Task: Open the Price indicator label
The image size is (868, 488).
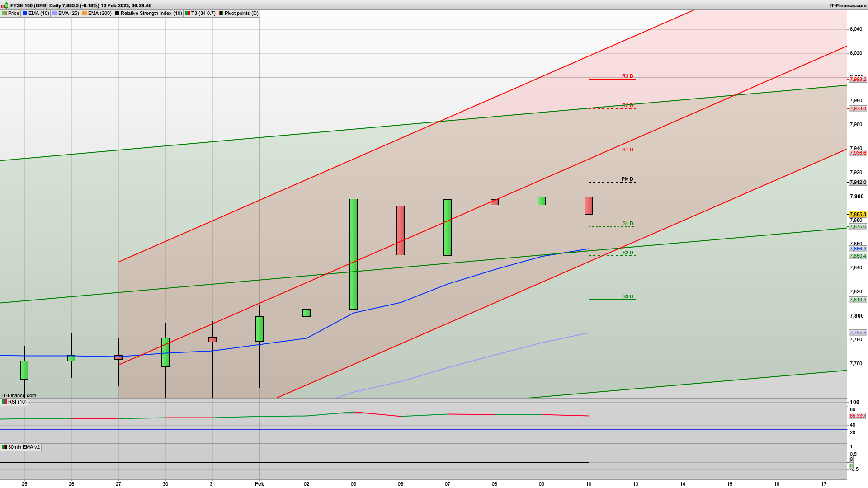Action: [x=14, y=14]
